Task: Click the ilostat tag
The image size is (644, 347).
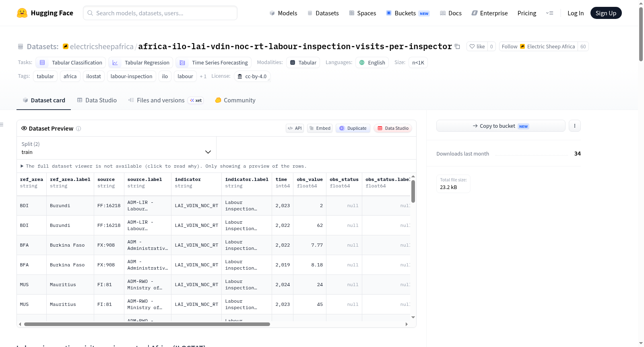Action: (x=94, y=76)
